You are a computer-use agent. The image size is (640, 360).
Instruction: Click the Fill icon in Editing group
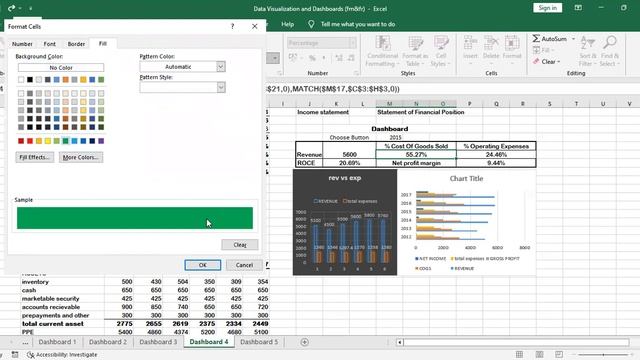pos(536,50)
